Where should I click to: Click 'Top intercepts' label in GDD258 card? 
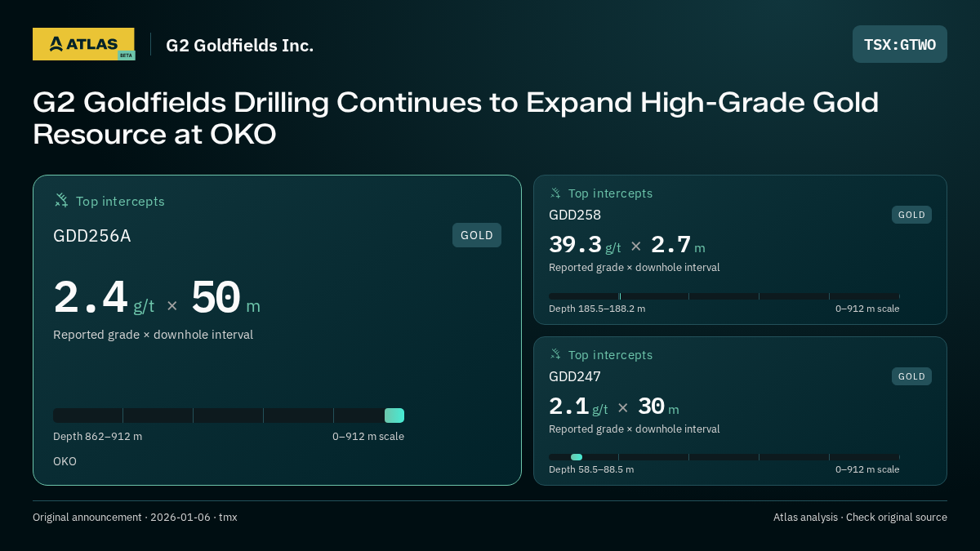(610, 193)
